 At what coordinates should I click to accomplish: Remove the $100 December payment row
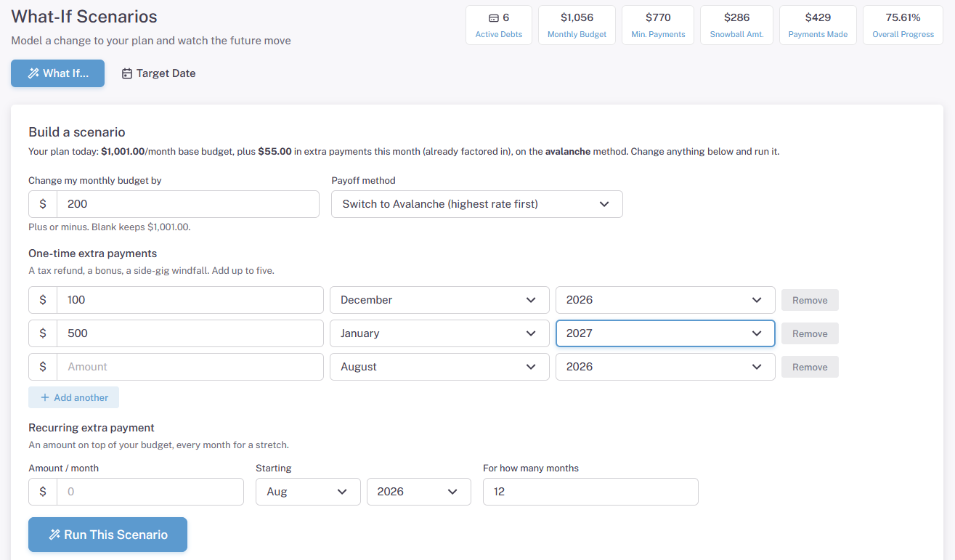point(810,300)
